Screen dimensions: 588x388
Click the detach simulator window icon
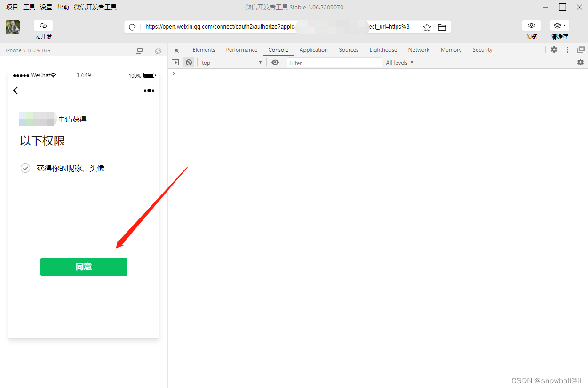pos(139,50)
